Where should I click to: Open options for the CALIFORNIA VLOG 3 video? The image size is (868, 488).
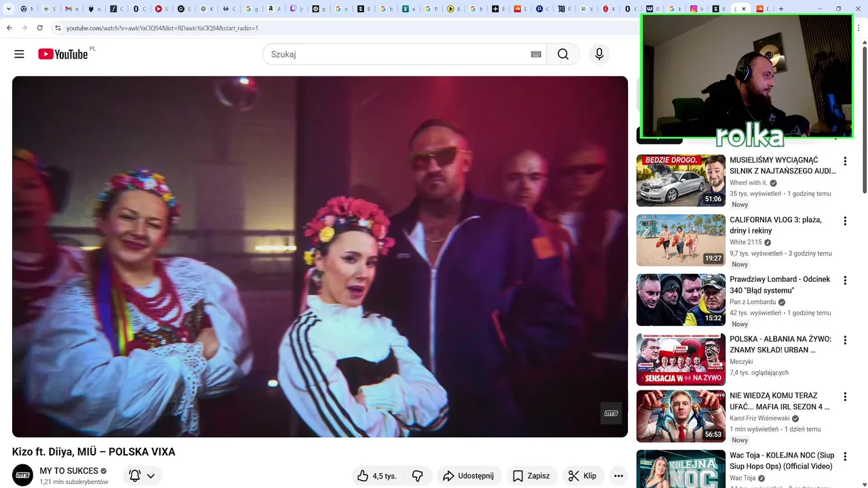tap(845, 221)
